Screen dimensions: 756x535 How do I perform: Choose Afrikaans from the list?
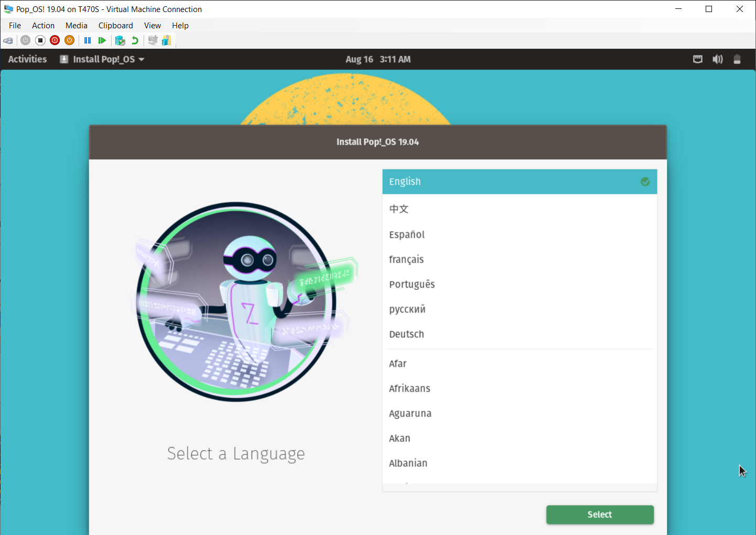[520, 388]
